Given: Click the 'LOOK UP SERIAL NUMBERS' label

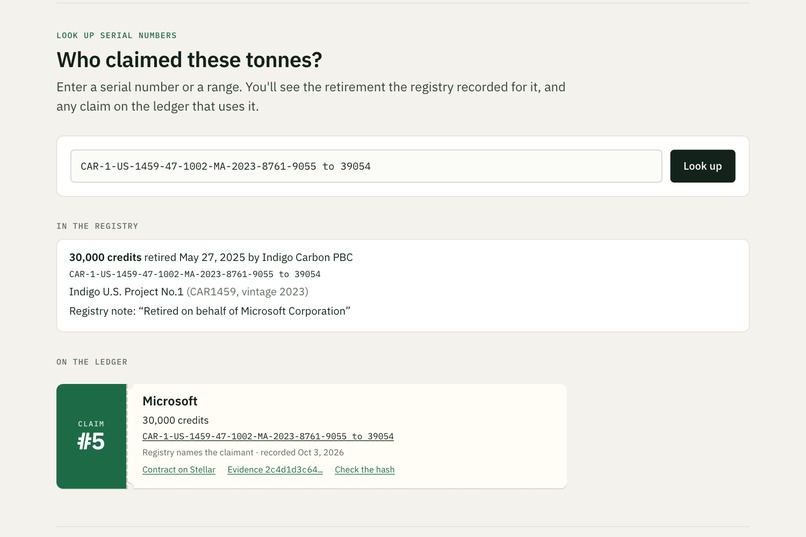Looking at the screenshot, I should (117, 35).
